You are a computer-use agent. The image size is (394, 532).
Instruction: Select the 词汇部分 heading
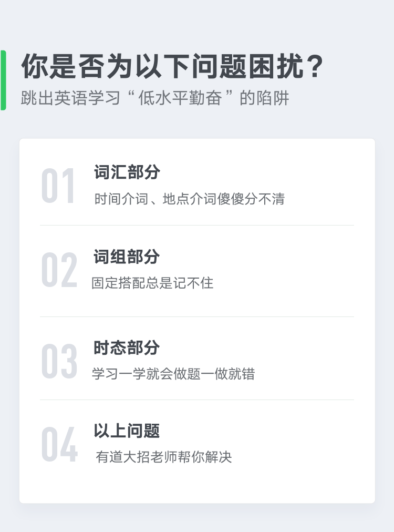pyautogui.click(x=127, y=172)
